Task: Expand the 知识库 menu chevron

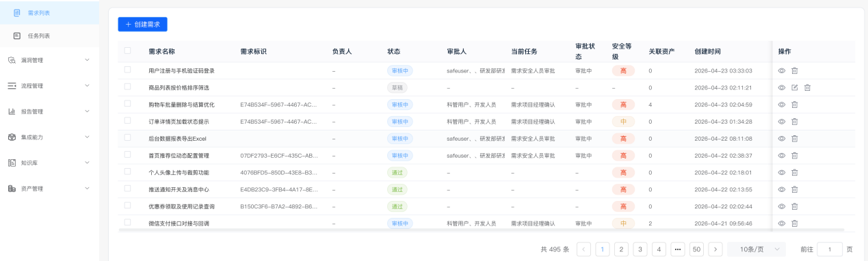Action: pos(87,163)
